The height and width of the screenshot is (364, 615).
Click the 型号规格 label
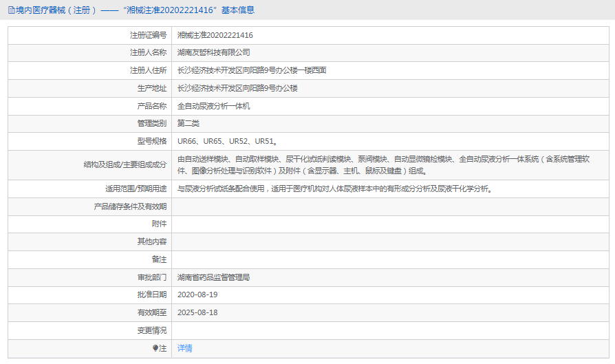[x=152, y=141]
